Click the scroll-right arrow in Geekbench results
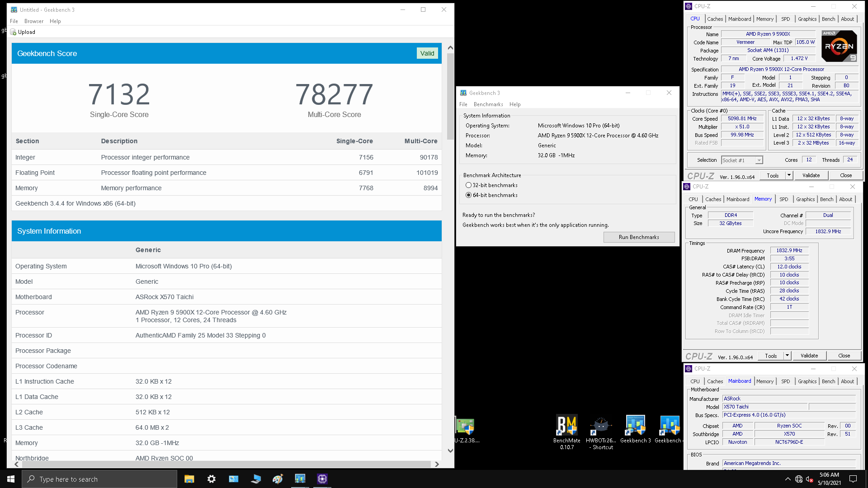The image size is (868, 488). (437, 464)
